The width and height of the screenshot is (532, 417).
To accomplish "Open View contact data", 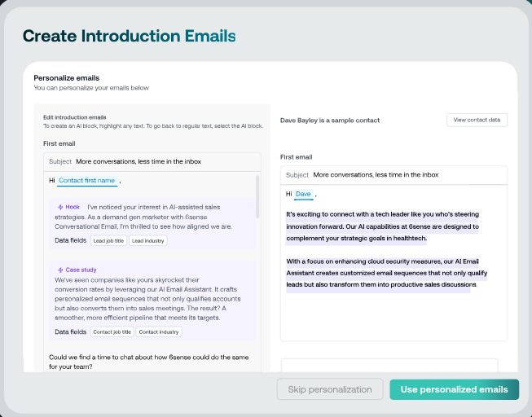I will [477, 120].
